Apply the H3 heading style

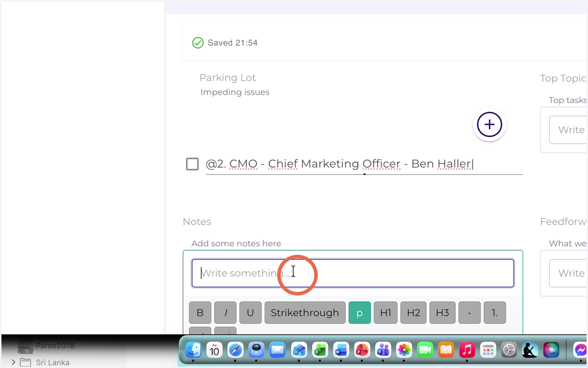[x=442, y=313]
